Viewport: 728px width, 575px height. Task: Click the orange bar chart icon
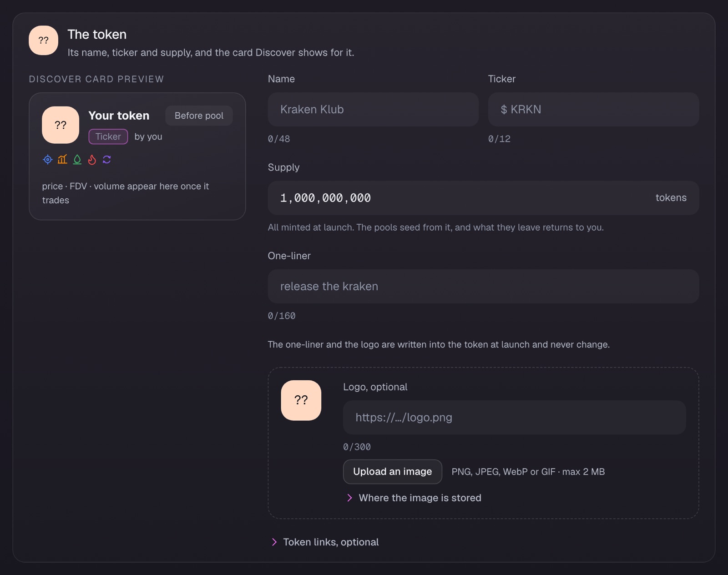pyautogui.click(x=62, y=159)
